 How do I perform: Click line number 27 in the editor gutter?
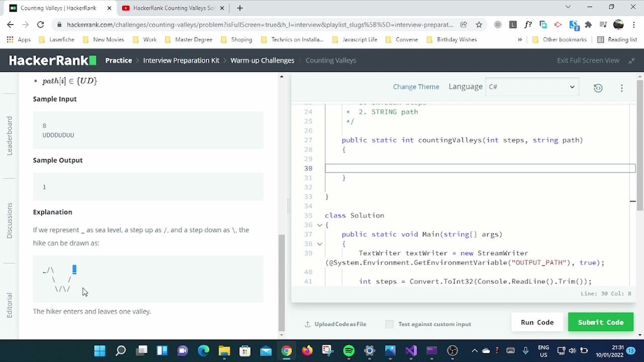click(x=308, y=140)
